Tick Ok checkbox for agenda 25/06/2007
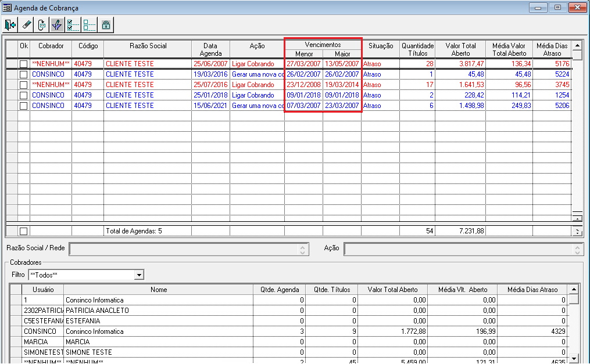Screen dimensions: 590x364 click(24, 64)
